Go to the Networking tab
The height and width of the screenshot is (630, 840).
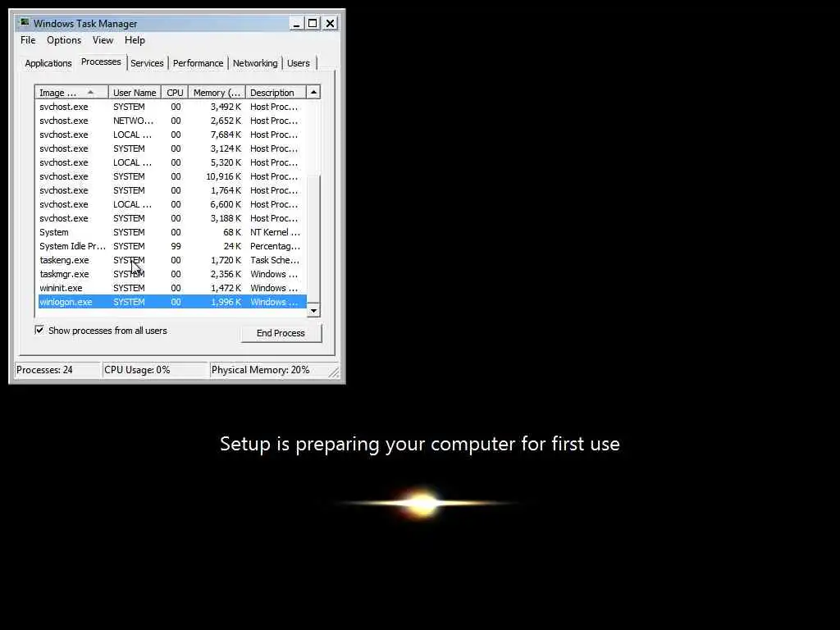coord(255,63)
